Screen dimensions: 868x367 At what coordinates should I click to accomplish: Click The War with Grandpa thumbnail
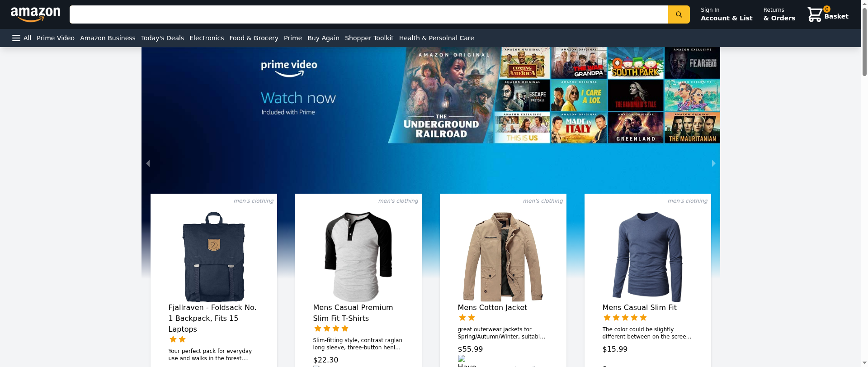pos(579,63)
